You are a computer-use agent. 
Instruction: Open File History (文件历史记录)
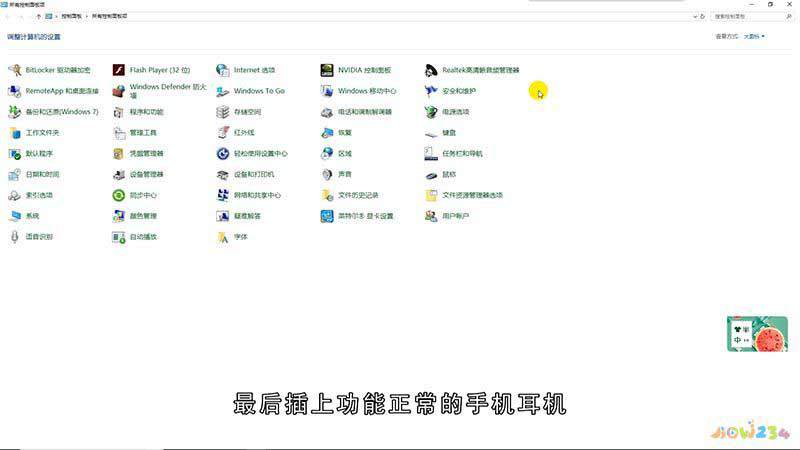pos(350,195)
